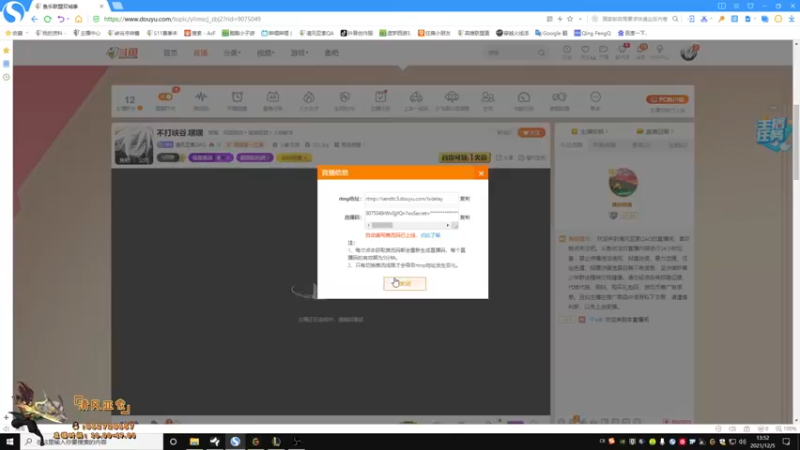Viewport: 800px width, 450px height.
Task: Open the linked circles icon in toolbar
Action: pos(559,99)
